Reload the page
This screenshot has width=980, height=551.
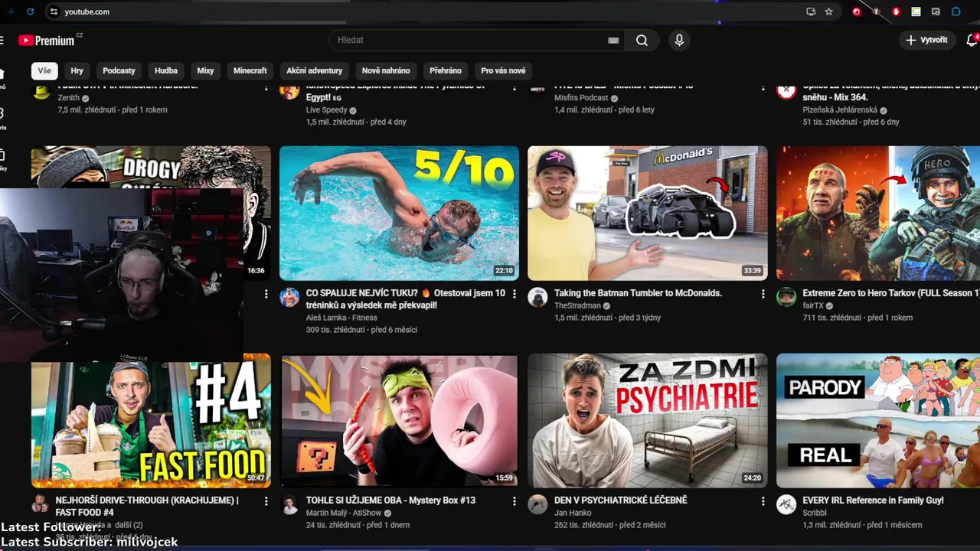pos(30,11)
